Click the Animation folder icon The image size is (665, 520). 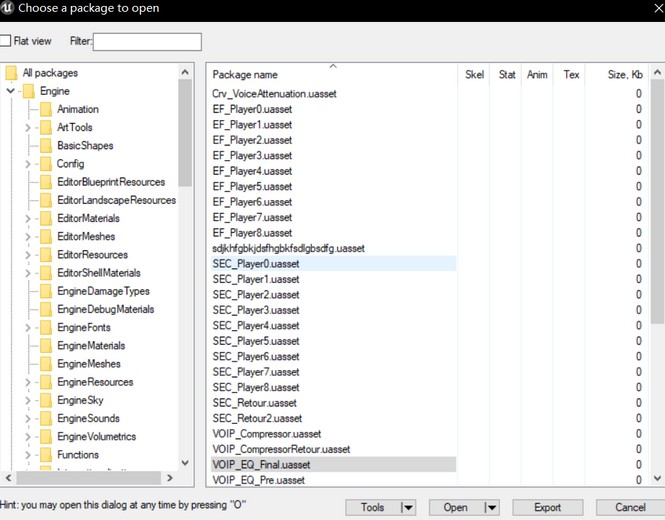point(45,109)
